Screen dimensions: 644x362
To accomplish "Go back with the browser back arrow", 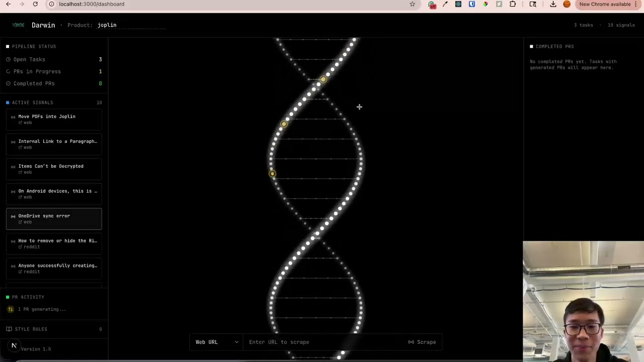I will (8, 4).
